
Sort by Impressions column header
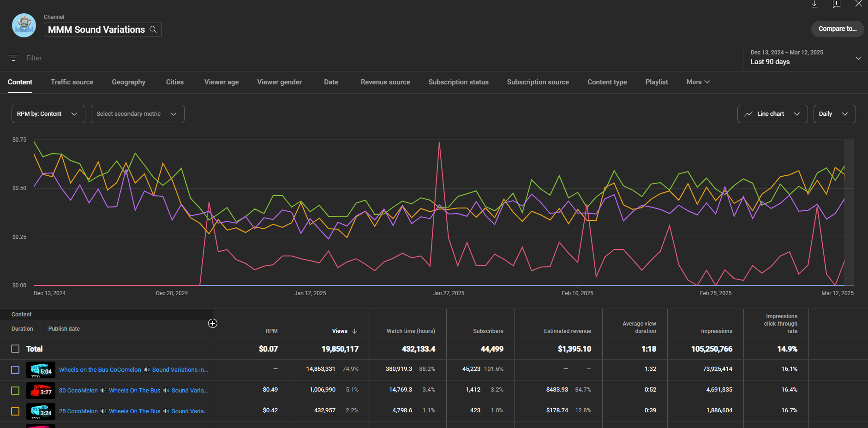coord(716,331)
